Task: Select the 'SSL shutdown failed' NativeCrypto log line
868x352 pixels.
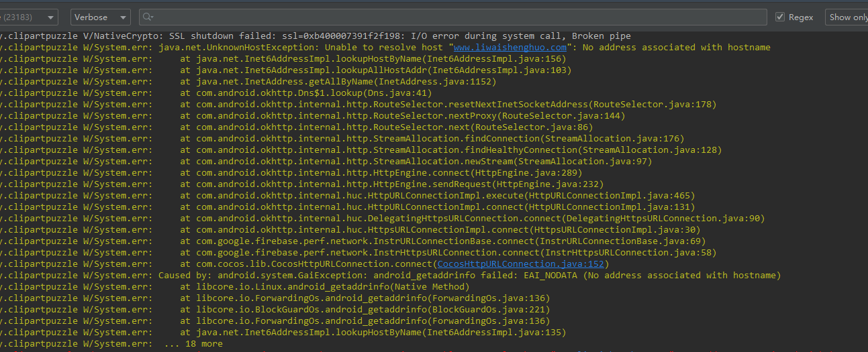Action: [316, 36]
